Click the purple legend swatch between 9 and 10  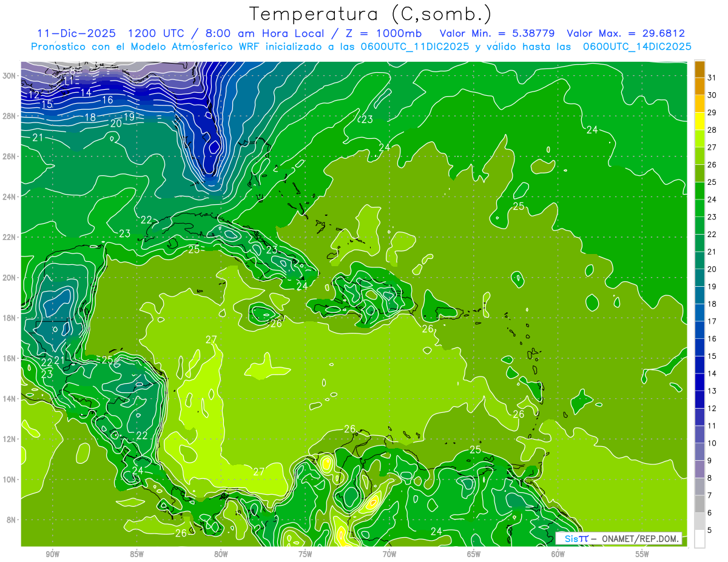(x=699, y=452)
